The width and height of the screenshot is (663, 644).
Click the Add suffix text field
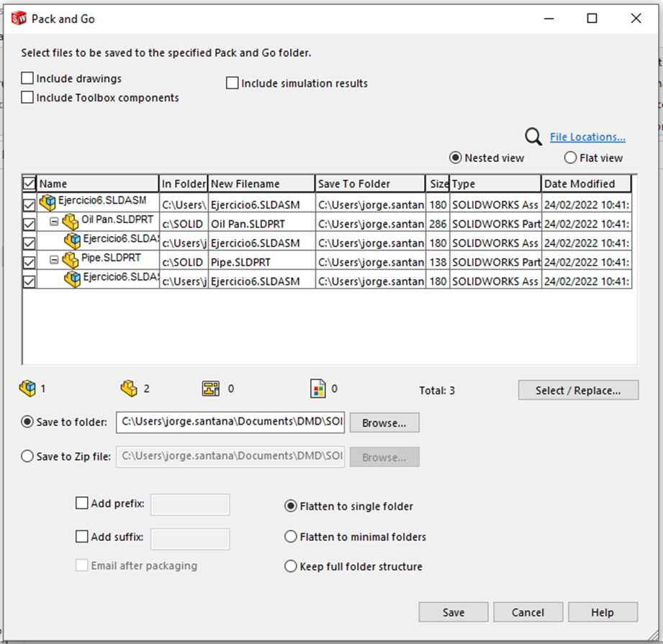[190, 539]
